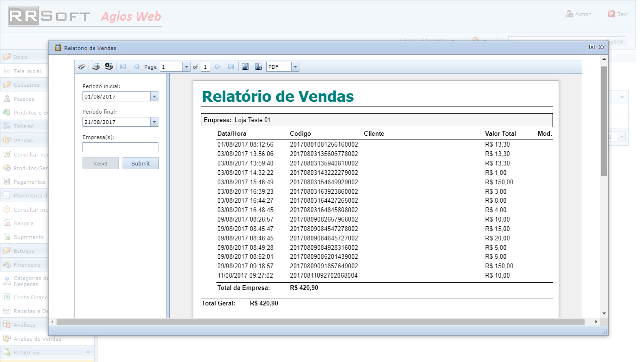Image resolution: width=644 pixels, height=362 pixels.
Task: Click the Empresa(s) input field
Action: coord(120,148)
